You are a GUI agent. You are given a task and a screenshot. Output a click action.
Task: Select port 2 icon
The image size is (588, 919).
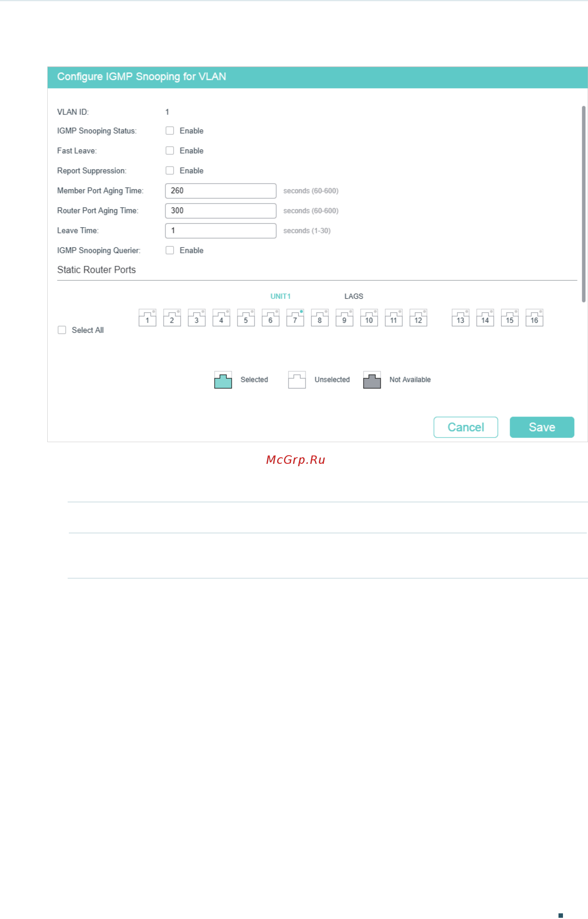(172, 318)
